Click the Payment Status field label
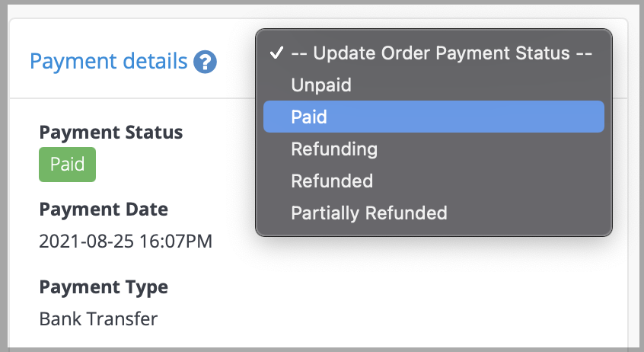This screenshot has width=644, height=352. click(x=111, y=133)
